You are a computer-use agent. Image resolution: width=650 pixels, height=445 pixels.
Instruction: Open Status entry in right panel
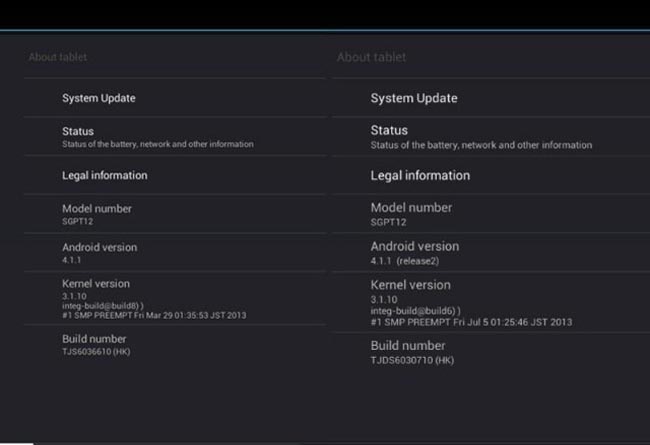(x=491, y=137)
